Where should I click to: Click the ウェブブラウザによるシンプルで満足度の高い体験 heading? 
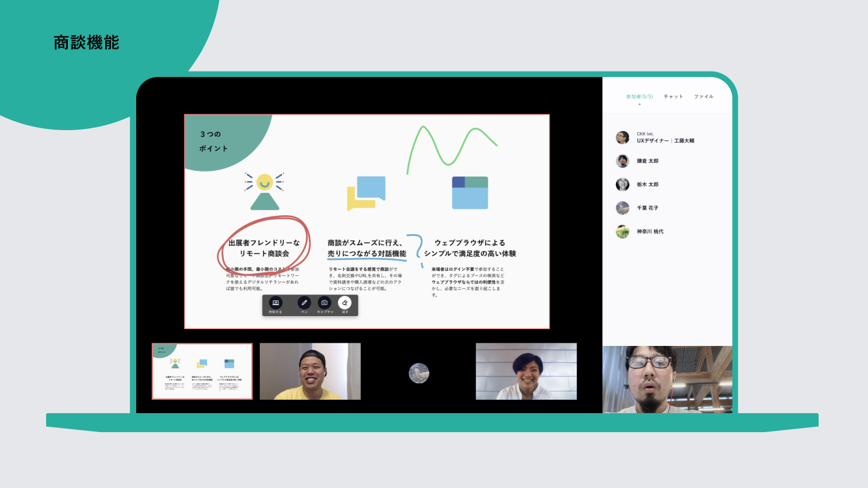[x=470, y=248]
